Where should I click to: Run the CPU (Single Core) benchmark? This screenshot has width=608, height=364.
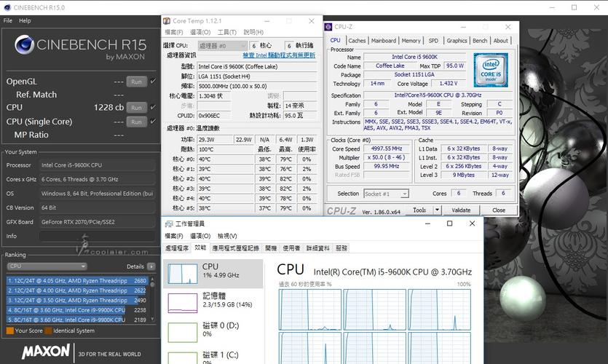tap(136, 122)
